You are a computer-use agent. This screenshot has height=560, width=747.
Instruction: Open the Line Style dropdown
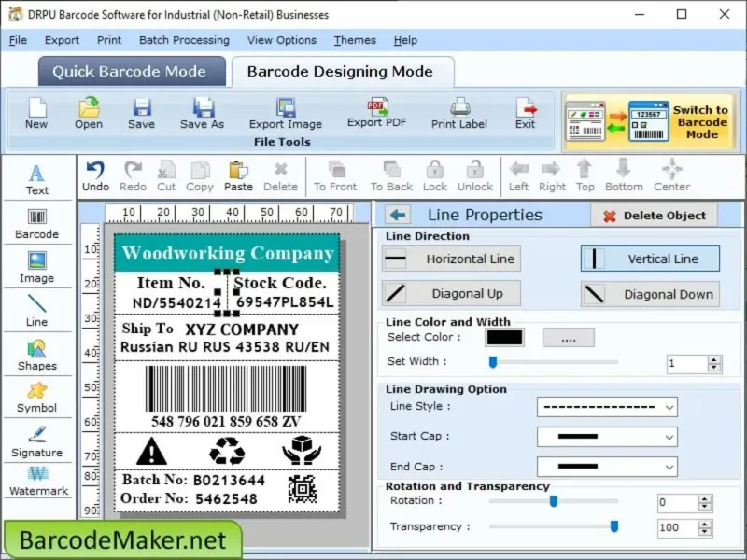[607, 407]
